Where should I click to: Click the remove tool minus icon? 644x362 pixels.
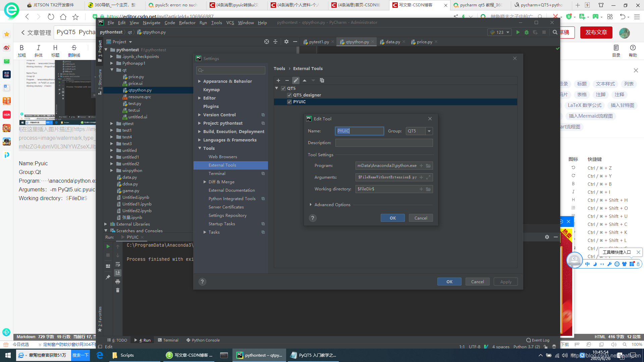287,80
